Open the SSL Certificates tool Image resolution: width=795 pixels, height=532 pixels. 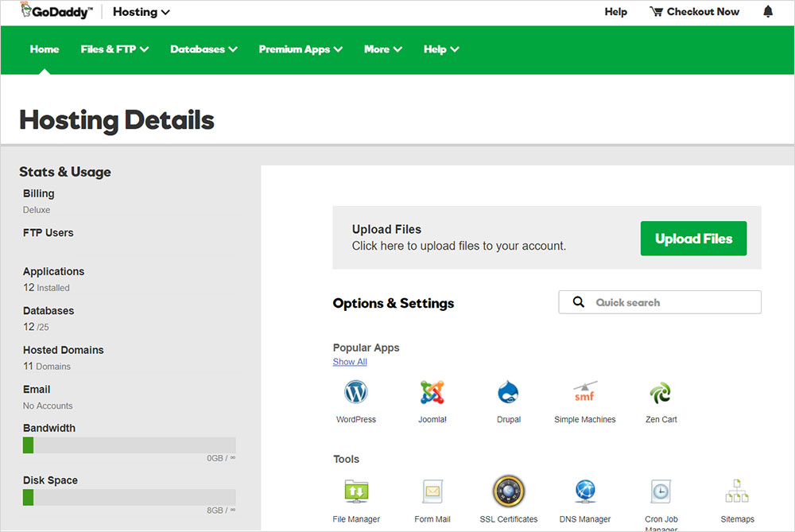pyautogui.click(x=508, y=491)
